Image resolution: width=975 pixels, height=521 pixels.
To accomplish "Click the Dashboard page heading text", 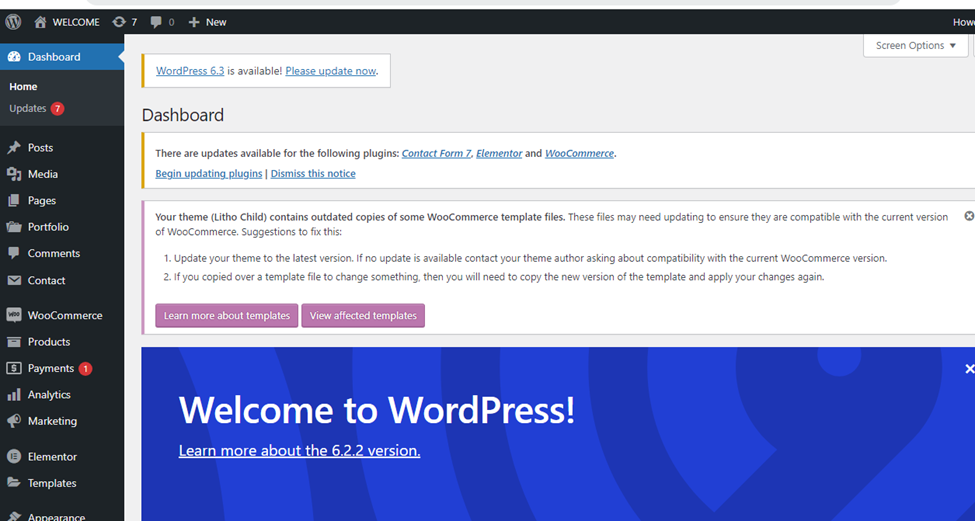I will [183, 115].
